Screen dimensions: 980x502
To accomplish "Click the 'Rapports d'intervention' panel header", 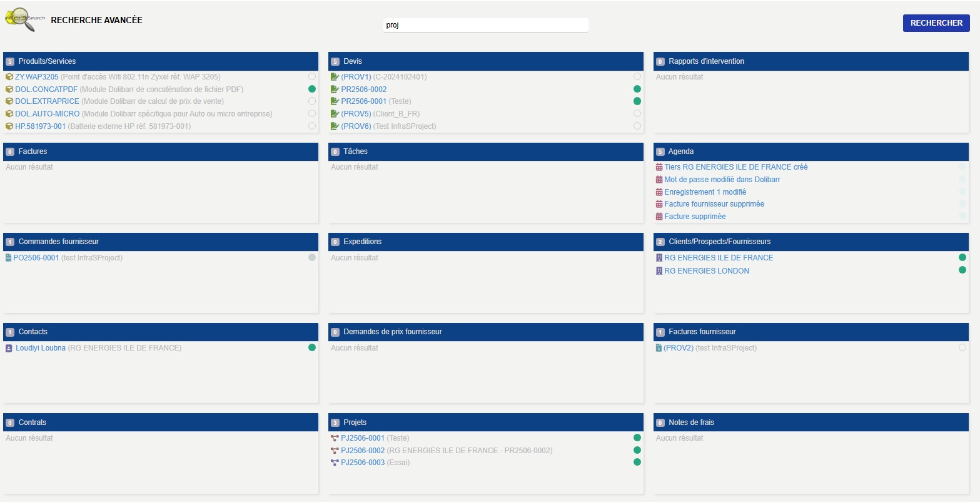I will pos(811,61).
